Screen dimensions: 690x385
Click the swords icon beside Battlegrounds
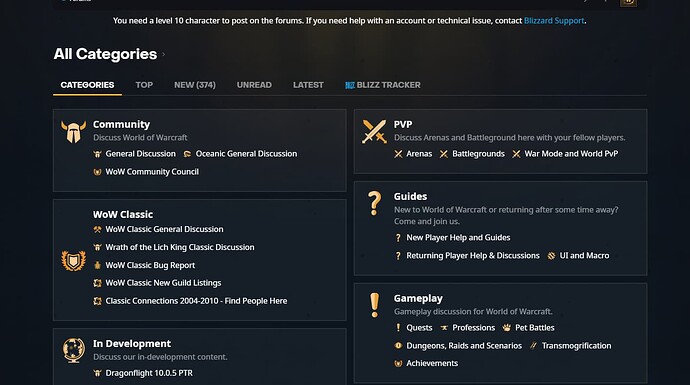[x=444, y=154]
